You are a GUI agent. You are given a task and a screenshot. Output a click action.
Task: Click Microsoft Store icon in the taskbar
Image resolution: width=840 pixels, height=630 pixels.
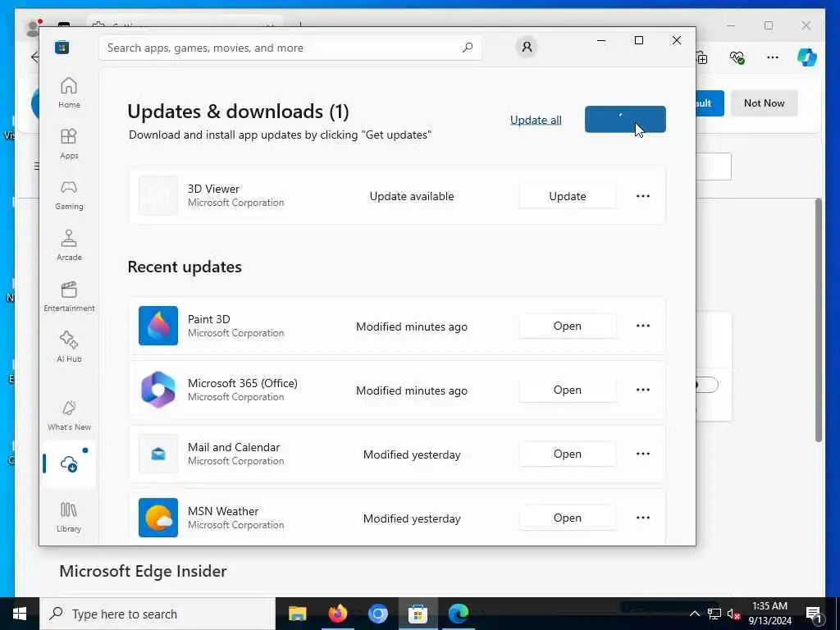point(418,614)
